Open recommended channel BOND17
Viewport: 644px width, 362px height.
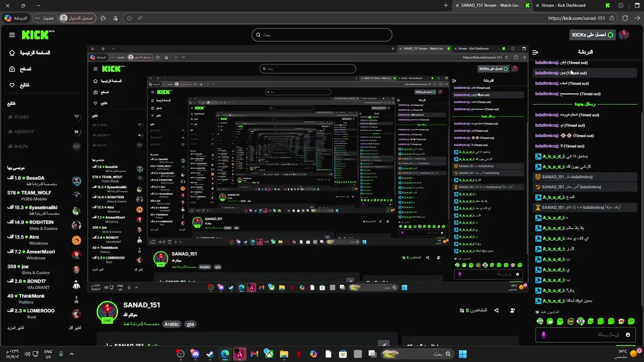pyautogui.click(x=44, y=284)
